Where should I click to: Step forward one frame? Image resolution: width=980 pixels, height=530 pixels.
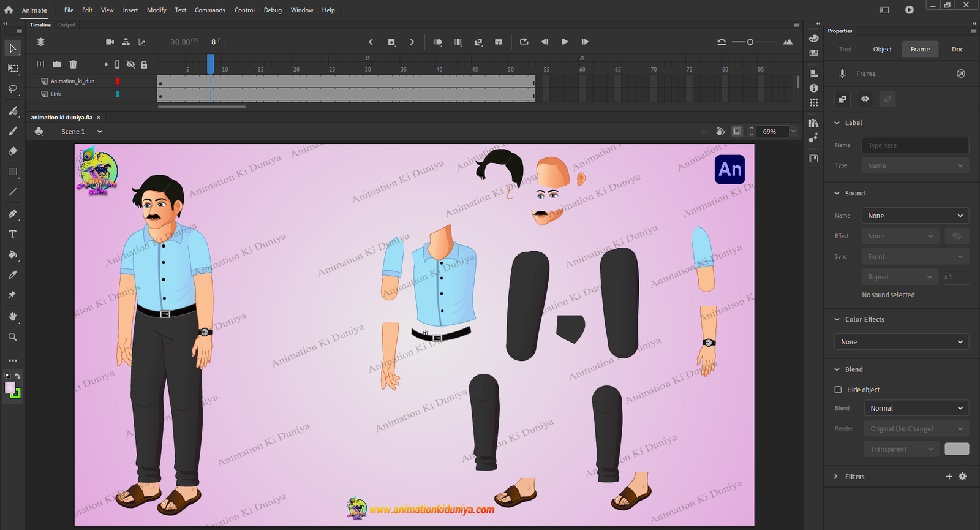(x=585, y=42)
